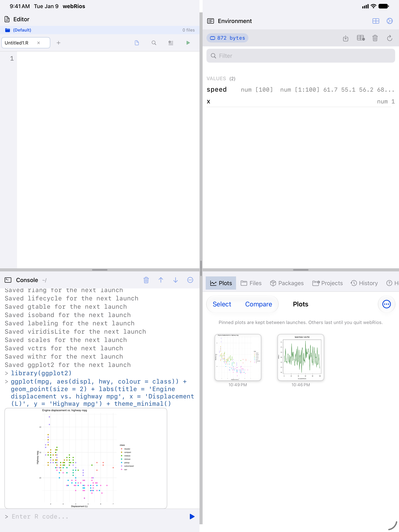Submit console code with blue play button

tap(192, 517)
